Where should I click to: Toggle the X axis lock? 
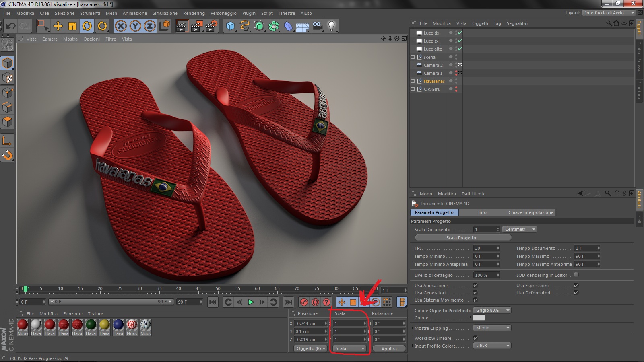pos(120,26)
